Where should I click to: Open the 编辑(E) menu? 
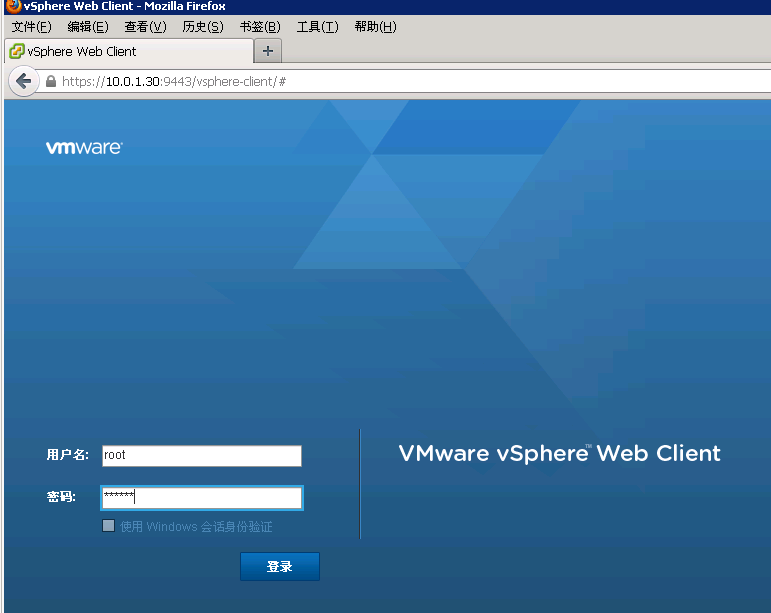pyautogui.click(x=88, y=27)
